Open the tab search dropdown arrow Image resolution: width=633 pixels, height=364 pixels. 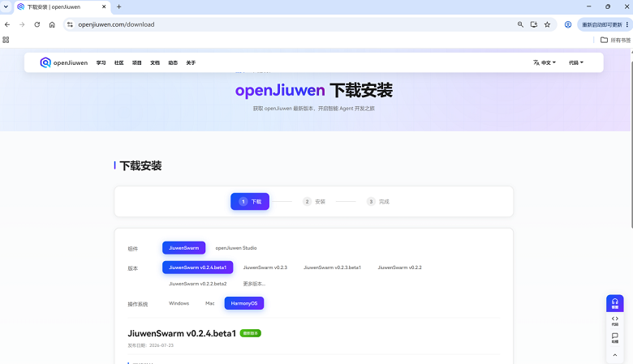tap(6, 6)
